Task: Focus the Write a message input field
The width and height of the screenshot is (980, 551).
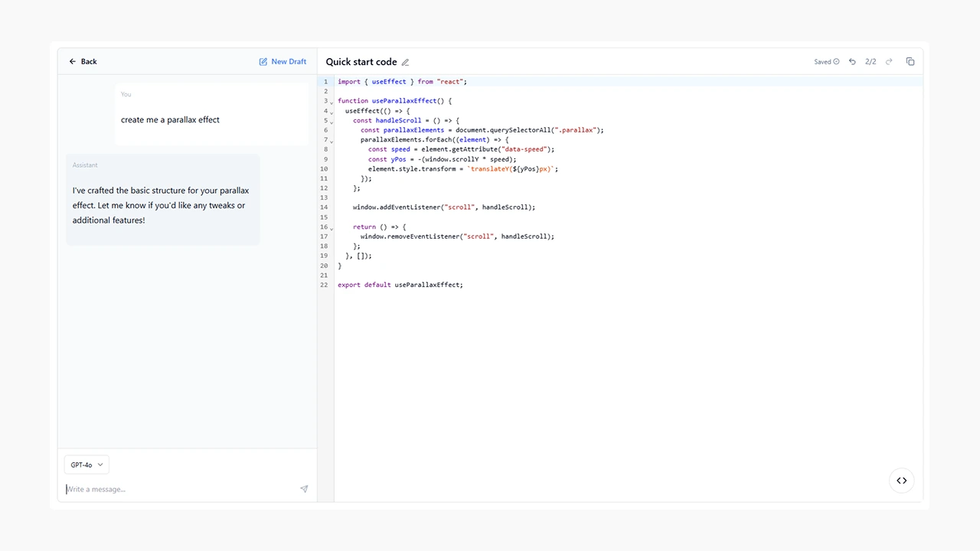Action: 181,489
